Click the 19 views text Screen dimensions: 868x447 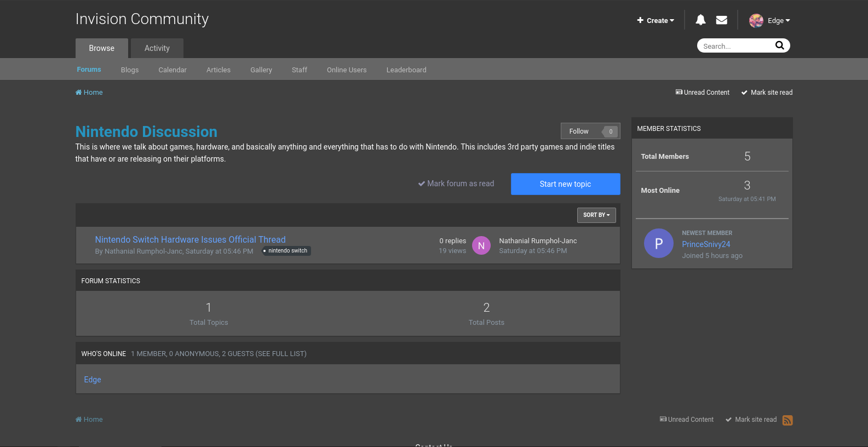452,251
